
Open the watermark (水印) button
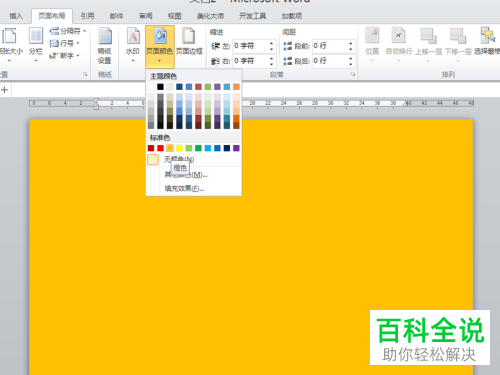[x=133, y=45]
